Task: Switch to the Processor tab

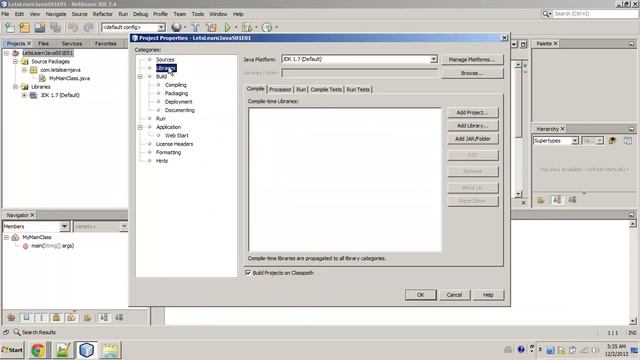Action: (x=280, y=89)
